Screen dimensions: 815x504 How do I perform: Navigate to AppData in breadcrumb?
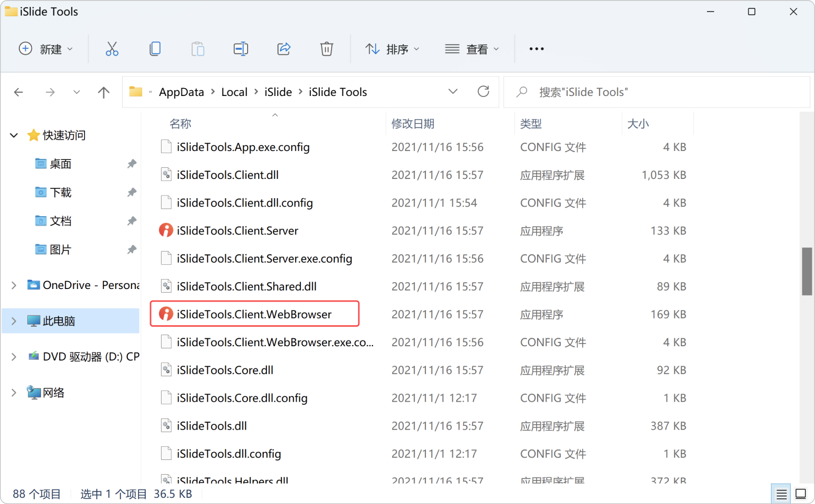click(x=181, y=92)
